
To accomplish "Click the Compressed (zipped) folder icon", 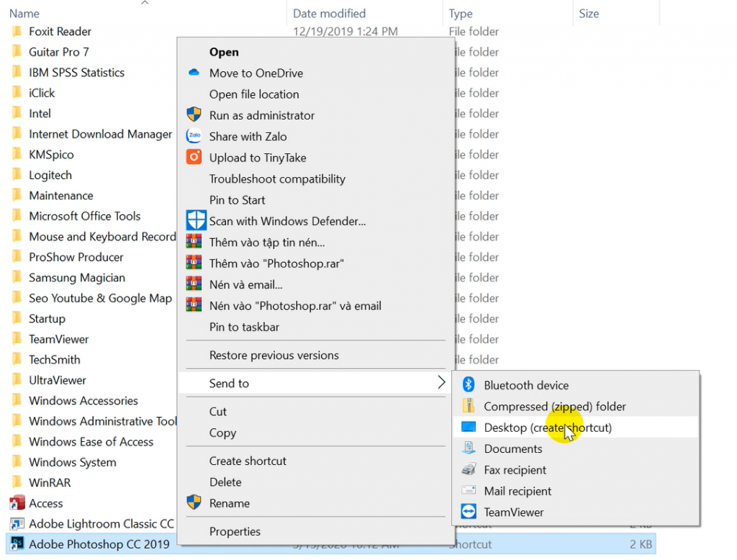I will pos(469,407).
